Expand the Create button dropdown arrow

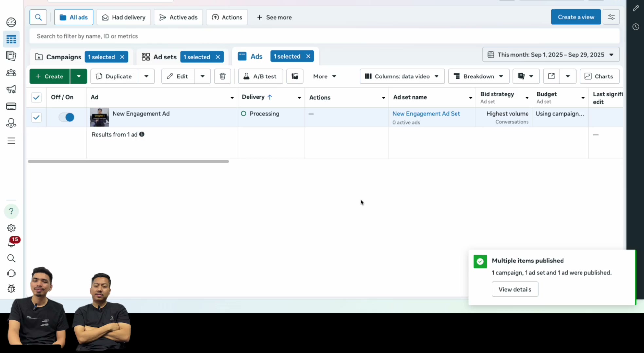[79, 76]
